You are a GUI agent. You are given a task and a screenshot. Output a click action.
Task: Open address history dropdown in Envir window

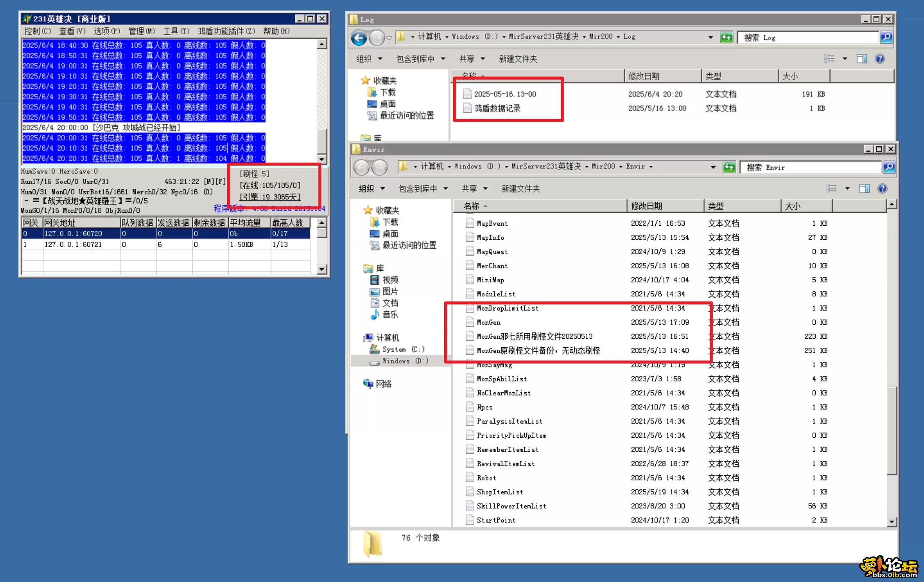[x=713, y=167]
